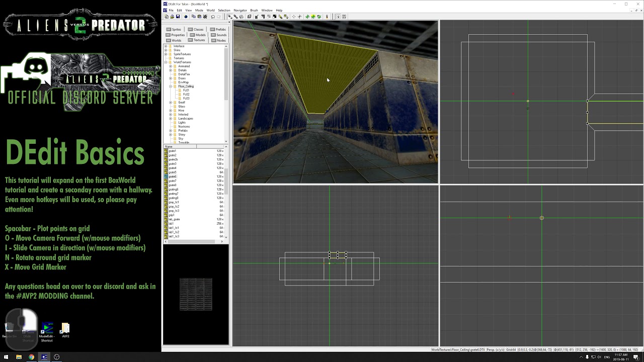The width and height of the screenshot is (644, 362).
Task: Click the New world toolbar icon
Action: coord(167,17)
